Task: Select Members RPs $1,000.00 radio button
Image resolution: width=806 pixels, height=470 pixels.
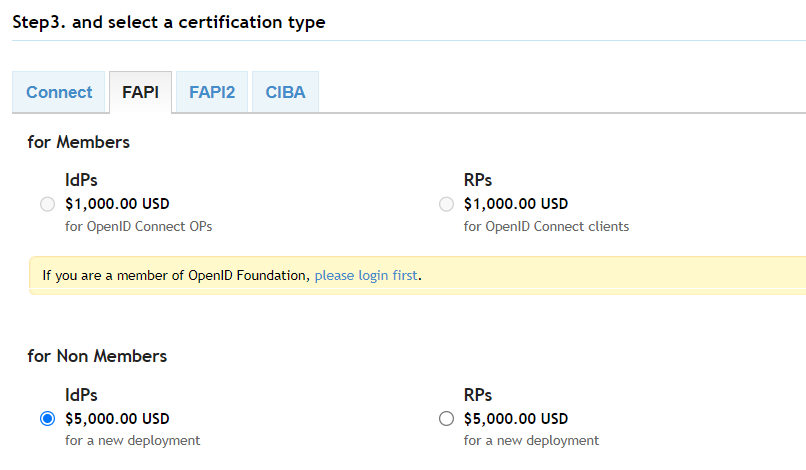Action: tap(447, 204)
